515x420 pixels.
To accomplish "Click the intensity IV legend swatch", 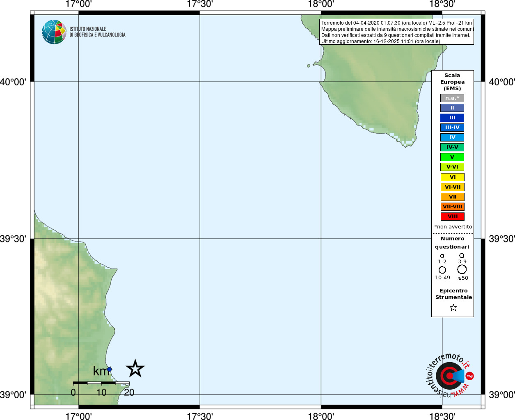I will [452, 137].
